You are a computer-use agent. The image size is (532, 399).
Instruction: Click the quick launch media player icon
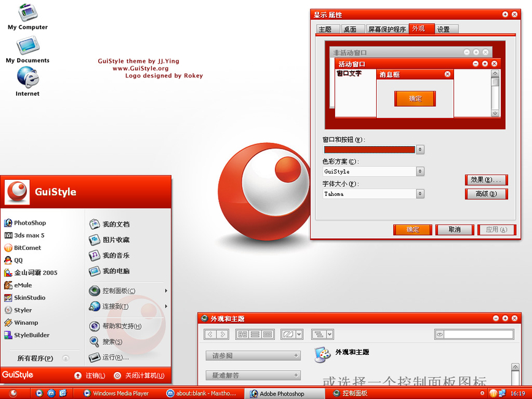[x=39, y=393]
